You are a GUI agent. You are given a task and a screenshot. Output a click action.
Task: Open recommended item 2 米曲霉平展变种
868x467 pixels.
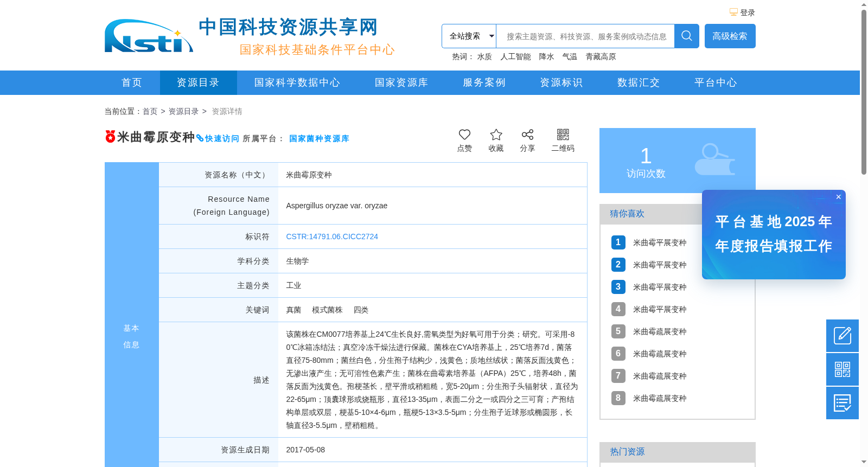660,265
